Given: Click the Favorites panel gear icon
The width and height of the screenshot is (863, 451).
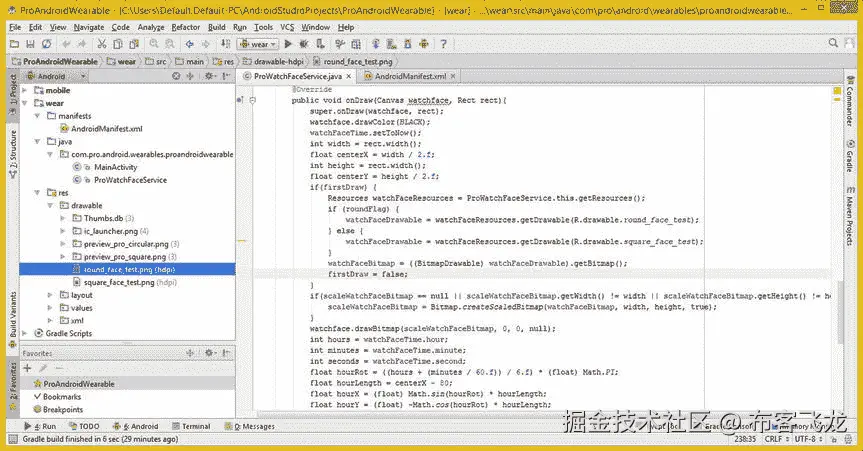Looking at the screenshot, I should tap(209, 353).
